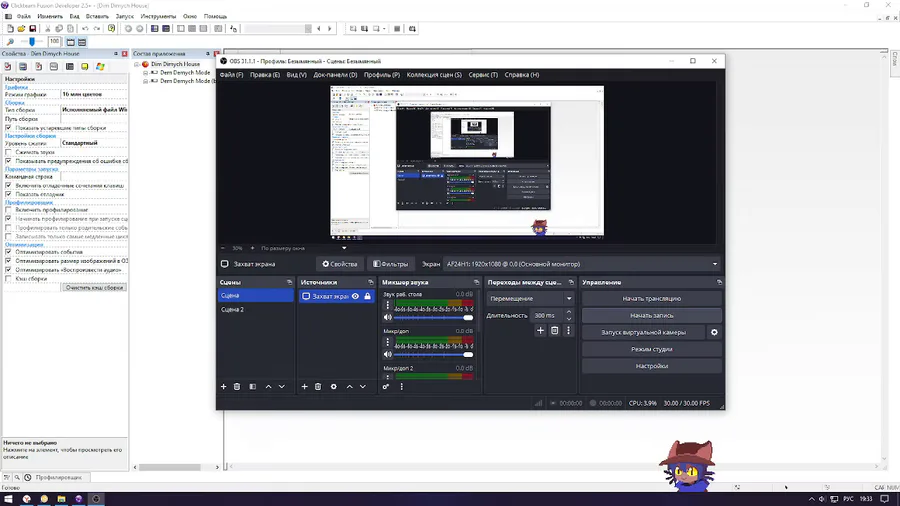Remove transition with trash icon

tap(554, 330)
